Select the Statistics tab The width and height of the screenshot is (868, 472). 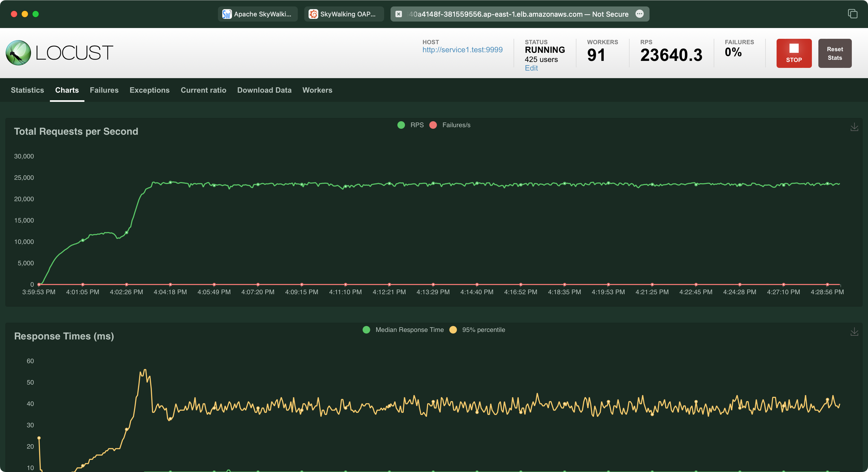(27, 90)
